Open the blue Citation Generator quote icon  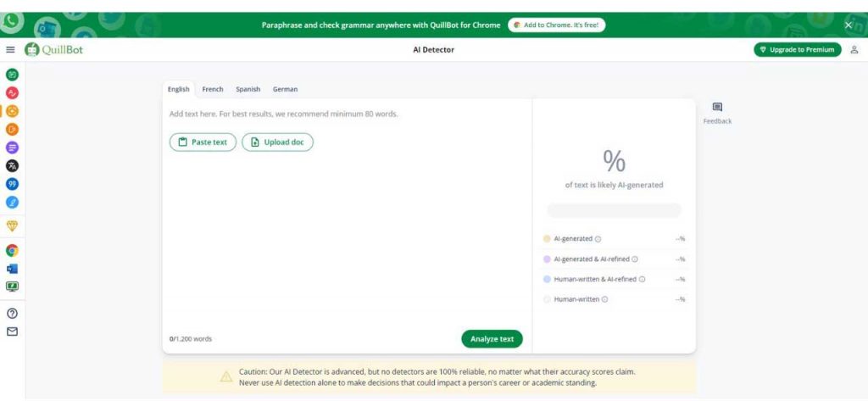tap(12, 183)
